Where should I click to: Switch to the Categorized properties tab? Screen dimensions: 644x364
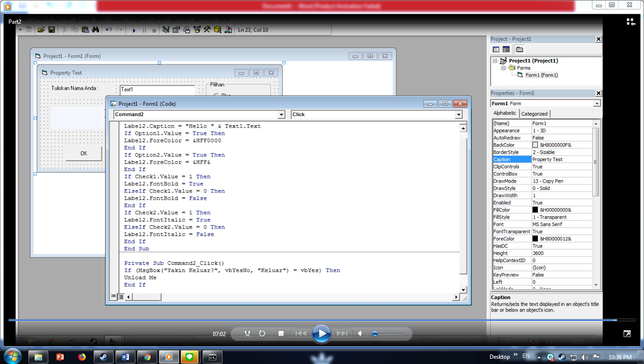click(534, 114)
